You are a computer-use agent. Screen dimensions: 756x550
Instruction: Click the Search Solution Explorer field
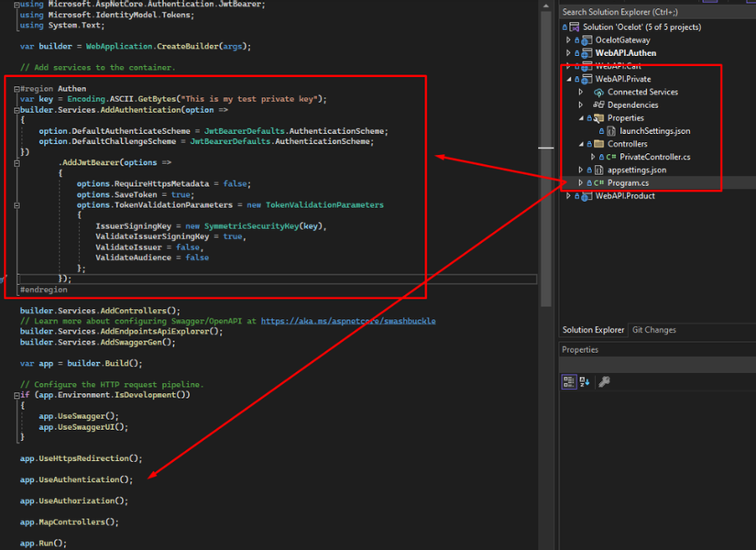657,12
